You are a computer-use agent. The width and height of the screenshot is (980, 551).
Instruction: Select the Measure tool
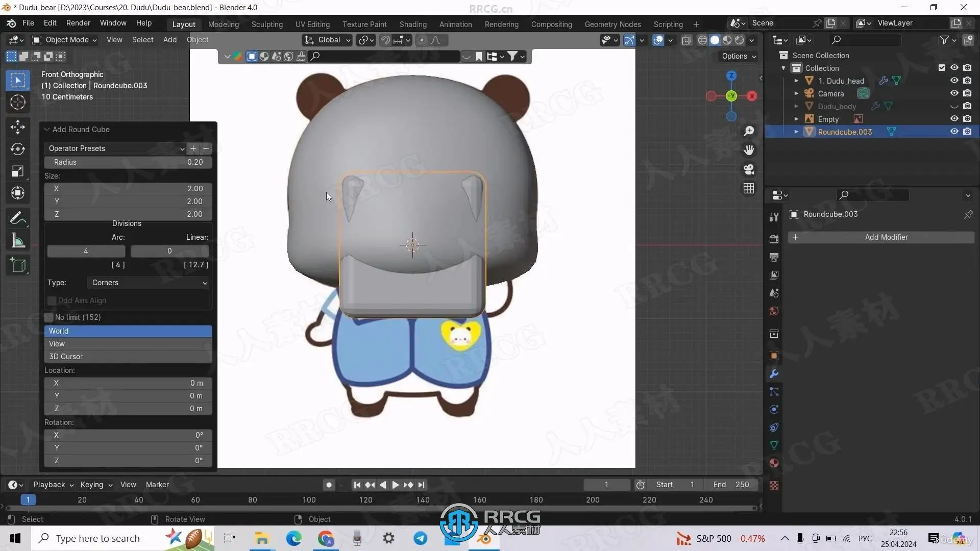click(18, 241)
